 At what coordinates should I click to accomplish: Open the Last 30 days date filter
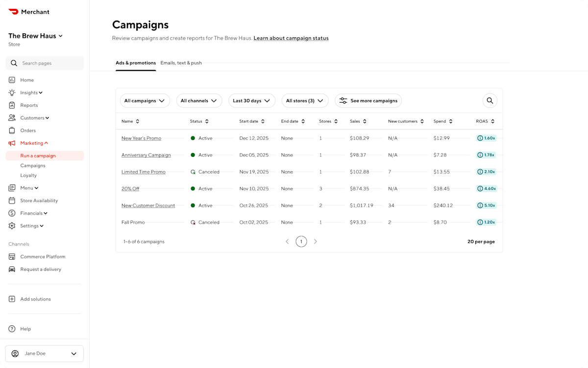pos(251,100)
